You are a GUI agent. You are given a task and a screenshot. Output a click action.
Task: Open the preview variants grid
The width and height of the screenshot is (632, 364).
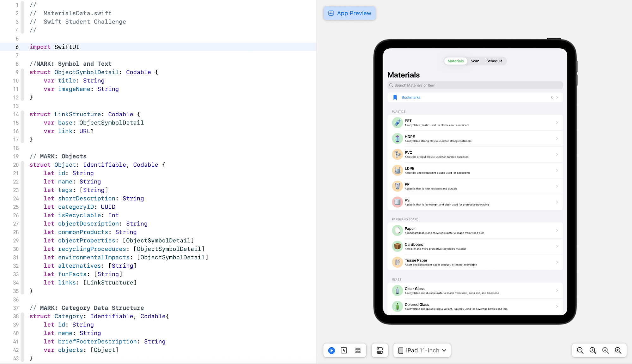click(358, 350)
